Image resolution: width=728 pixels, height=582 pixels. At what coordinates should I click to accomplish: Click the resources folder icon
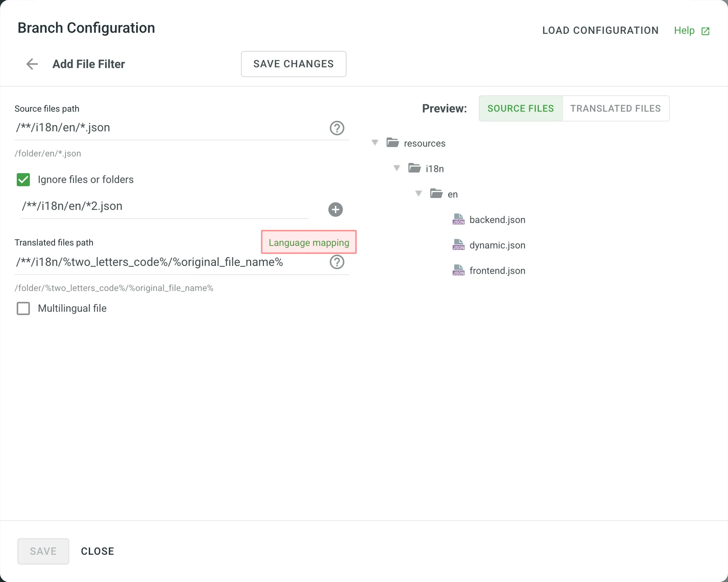tap(392, 143)
